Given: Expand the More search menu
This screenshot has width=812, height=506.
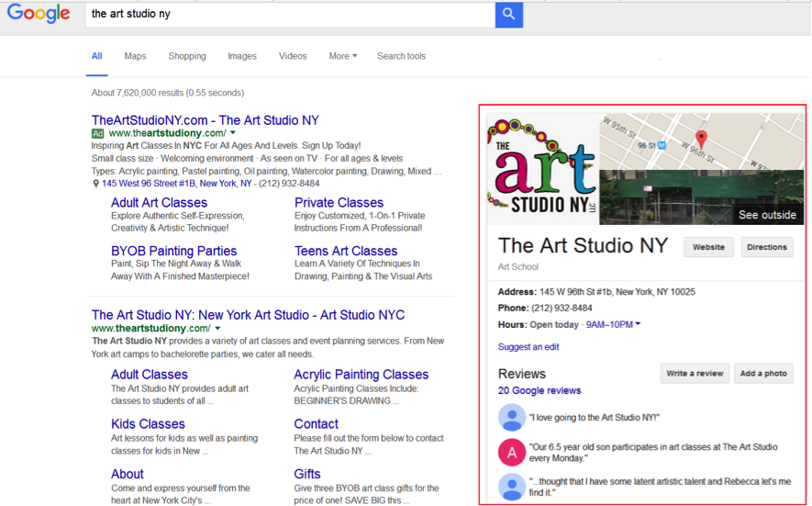Looking at the screenshot, I should point(343,56).
